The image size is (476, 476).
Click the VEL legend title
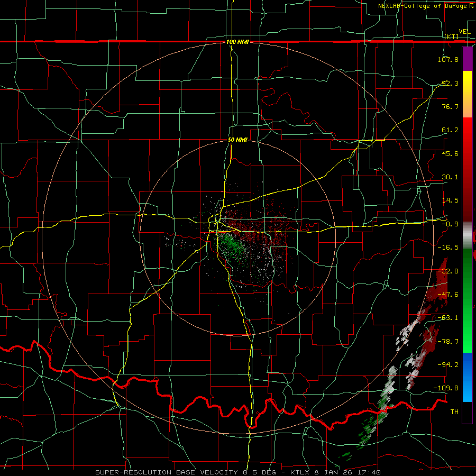coord(464,32)
